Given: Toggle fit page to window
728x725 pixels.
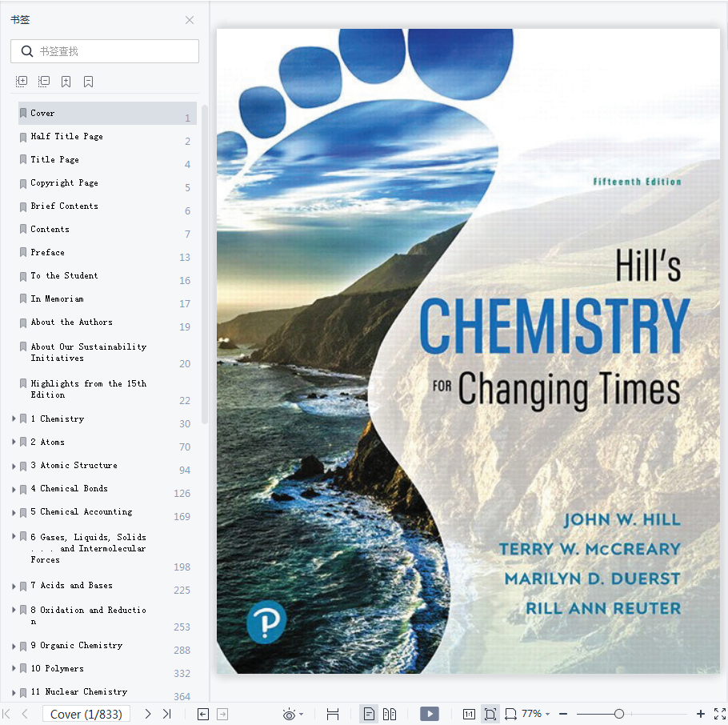Looking at the screenshot, I should (x=490, y=714).
